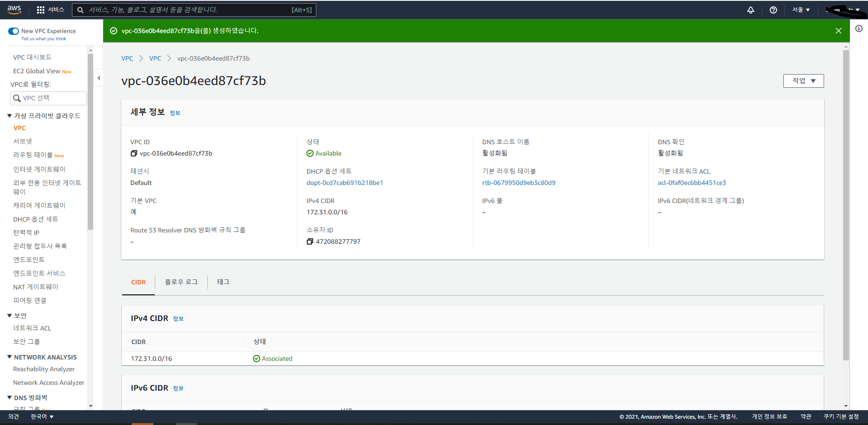868x425 pixels.
Task: Open VPC 대시보드 in sidebar
Action: pos(32,57)
